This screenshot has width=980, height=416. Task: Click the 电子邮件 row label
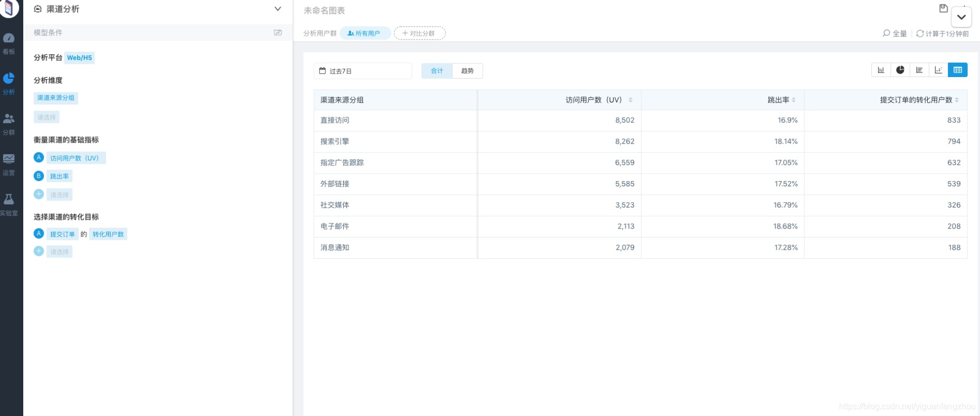335,226
